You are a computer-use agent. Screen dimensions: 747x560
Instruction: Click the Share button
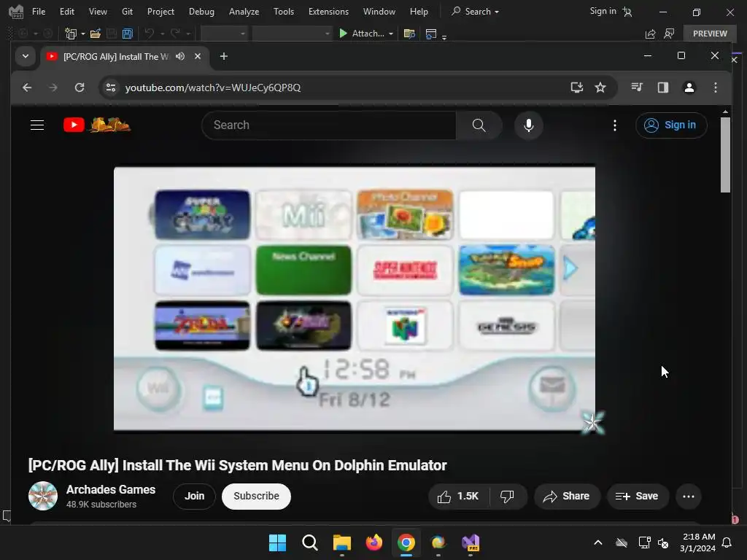coord(566,496)
